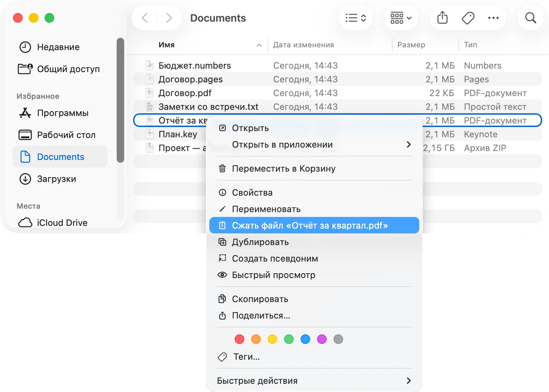
Task: Choose Переместить в Корзину
Action: click(314, 169)
